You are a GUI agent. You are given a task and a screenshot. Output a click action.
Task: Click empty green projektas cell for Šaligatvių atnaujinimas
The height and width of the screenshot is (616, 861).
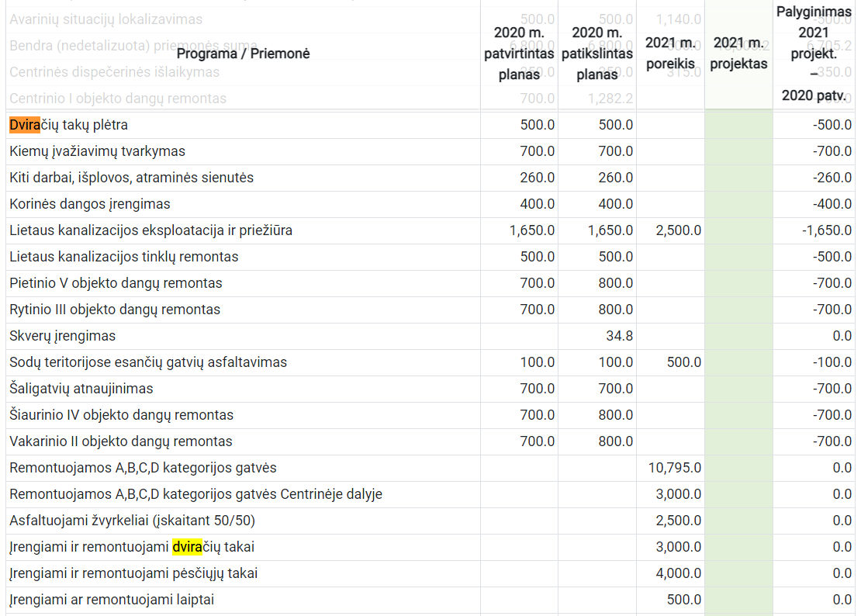738,389
